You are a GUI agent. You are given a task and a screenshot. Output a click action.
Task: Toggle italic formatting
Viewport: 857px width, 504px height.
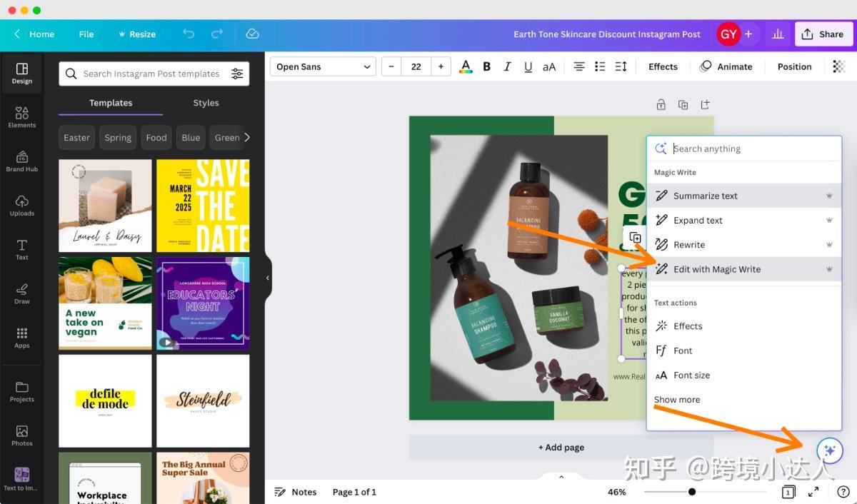pos(507,66)
